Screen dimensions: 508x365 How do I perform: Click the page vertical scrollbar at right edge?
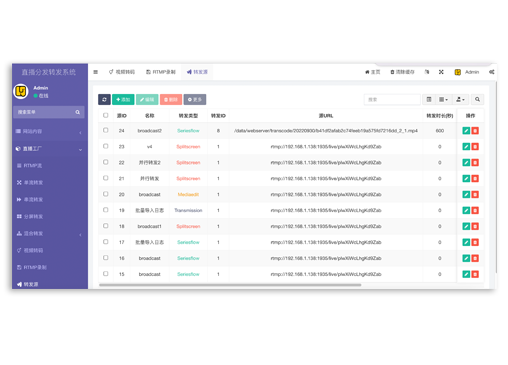pos(496,177)
